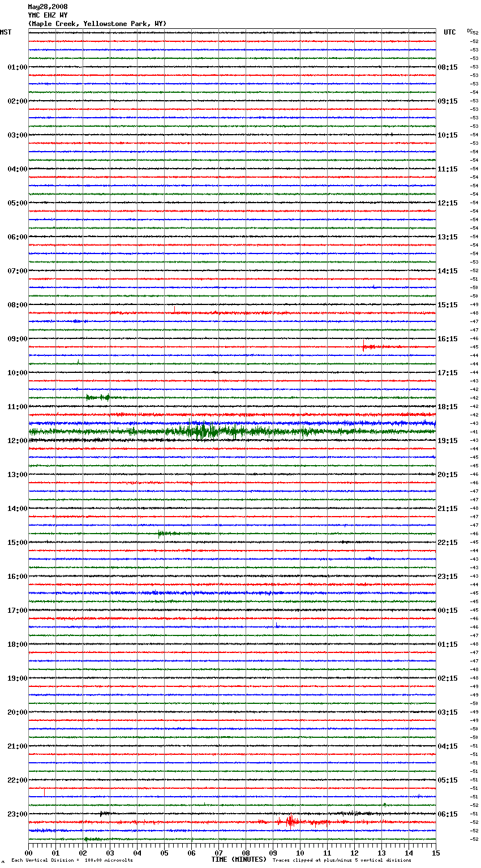Click the red event spike on the 23:15 trace
Screen dimensions: 481x868
[x=290, y=821]
